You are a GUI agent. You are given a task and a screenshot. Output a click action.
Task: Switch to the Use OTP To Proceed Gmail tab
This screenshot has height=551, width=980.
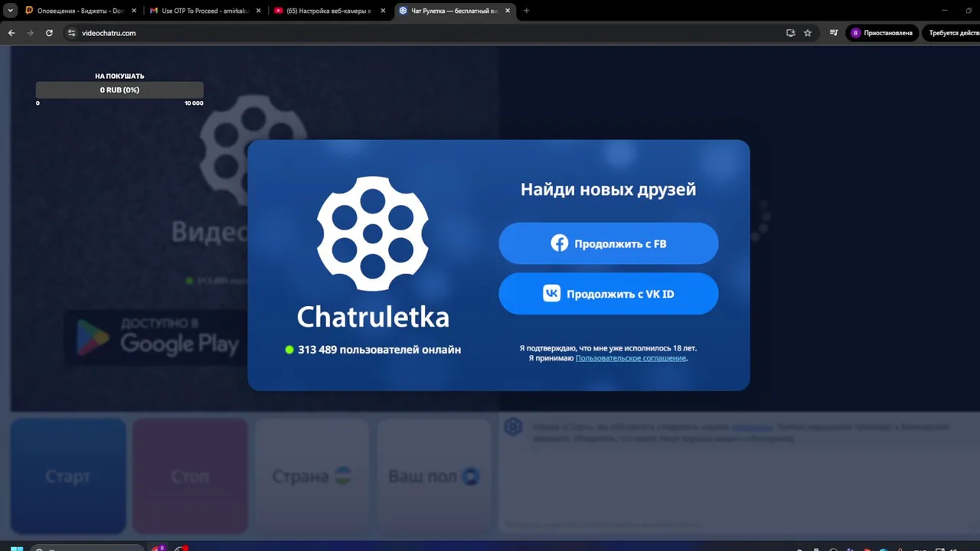[x=205, y=11]
